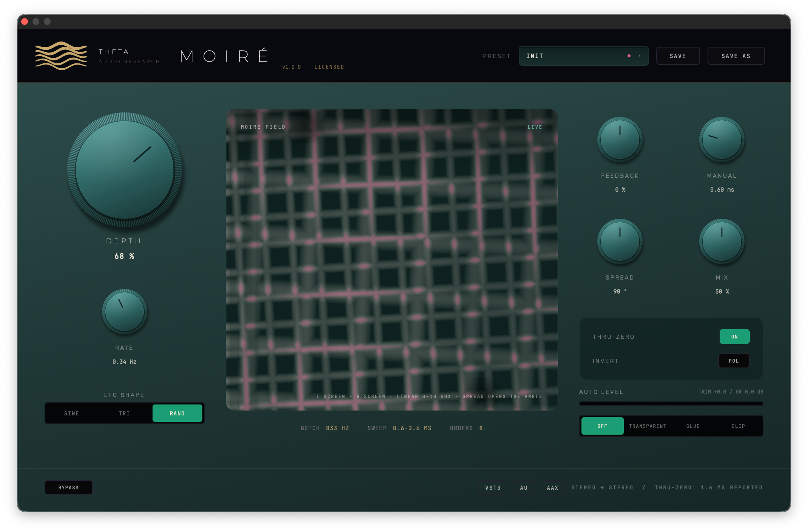Click the Feedback knob
The image size is (808, 532).
[620, 140]
